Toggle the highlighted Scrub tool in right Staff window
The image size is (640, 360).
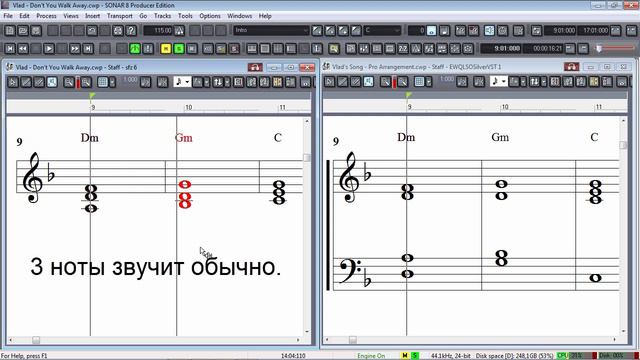pos(368,82)
